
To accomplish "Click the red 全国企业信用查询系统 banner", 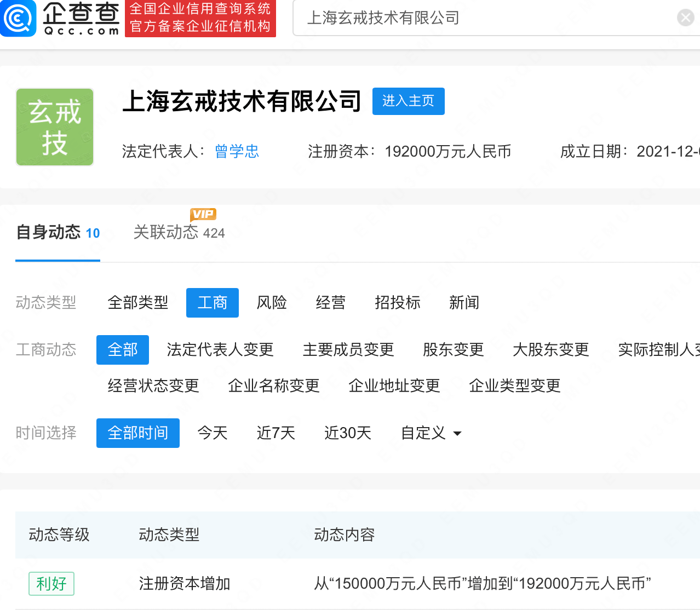I will 200,18.
